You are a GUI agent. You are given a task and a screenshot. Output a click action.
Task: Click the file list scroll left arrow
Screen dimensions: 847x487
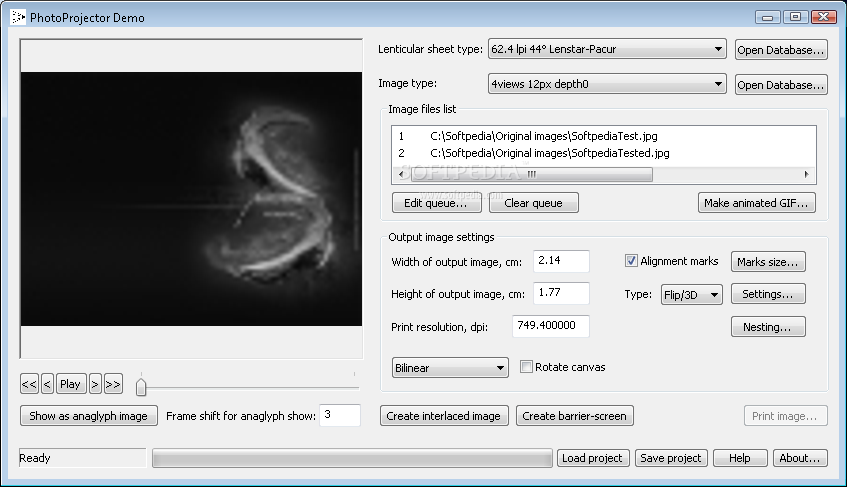(x=401, y=174)
